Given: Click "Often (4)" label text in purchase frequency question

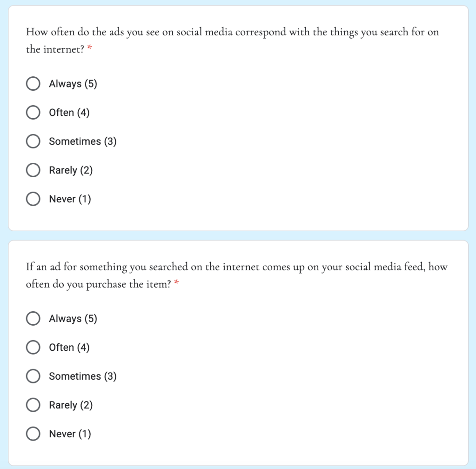Looking at the screenshot, I should click(69, 348).
